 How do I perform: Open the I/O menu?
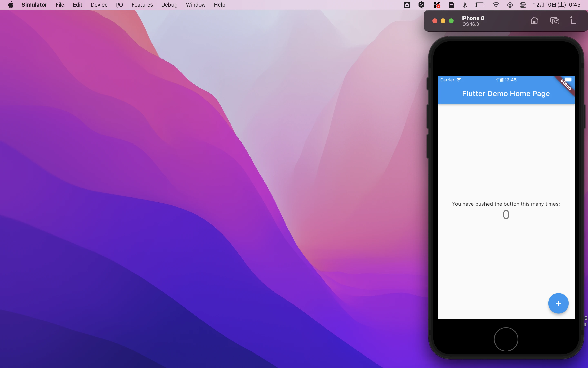tap(119, 5)
